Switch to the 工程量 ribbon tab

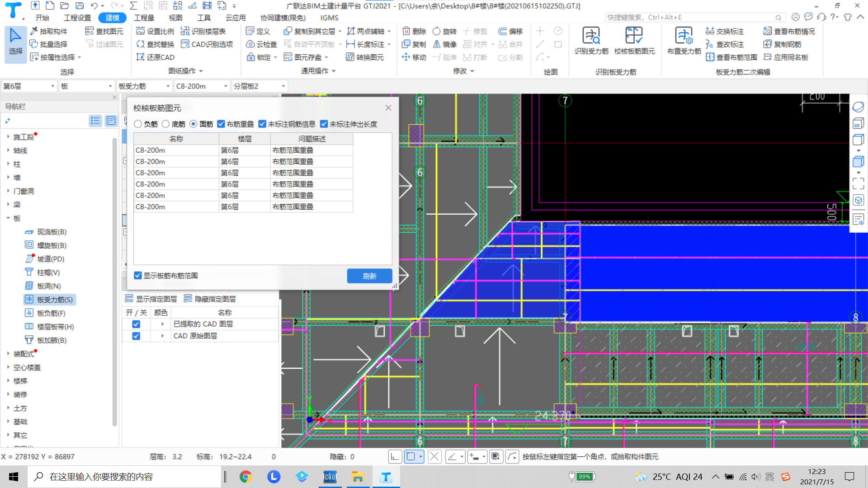point(144,18)
